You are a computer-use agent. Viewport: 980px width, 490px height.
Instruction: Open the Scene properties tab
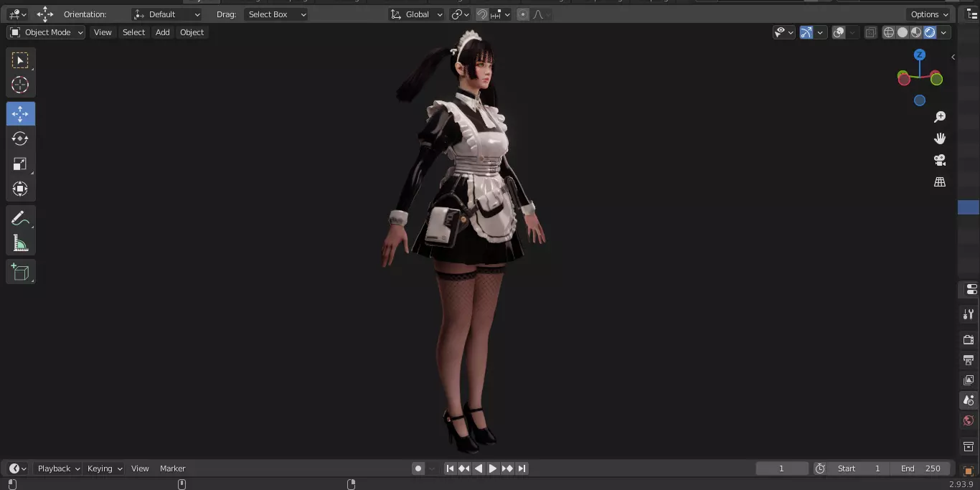point(969,400)
